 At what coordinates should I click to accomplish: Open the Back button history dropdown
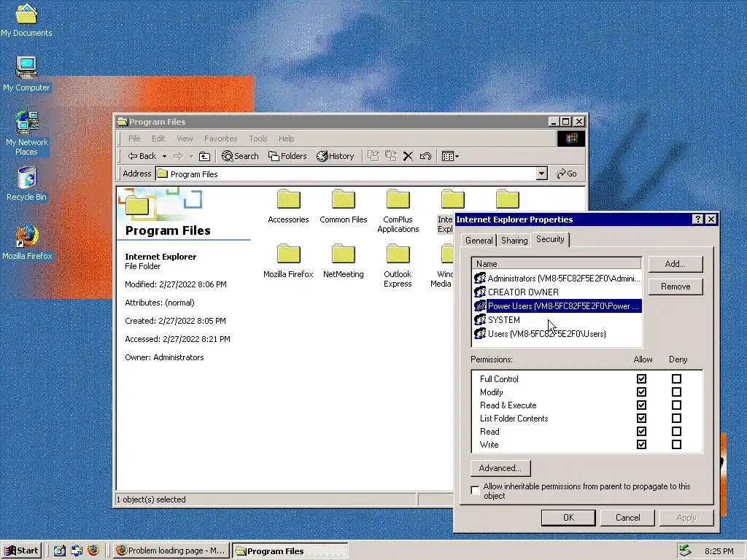164,156
